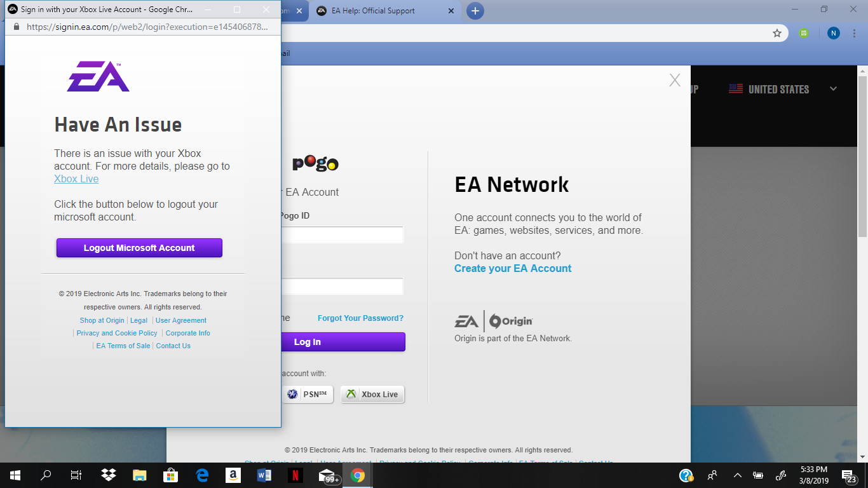The image size is (868, 488).
Task: Click the EA logo in the sign-in popup
Action: pyautogui.click(x=98, y=77)
